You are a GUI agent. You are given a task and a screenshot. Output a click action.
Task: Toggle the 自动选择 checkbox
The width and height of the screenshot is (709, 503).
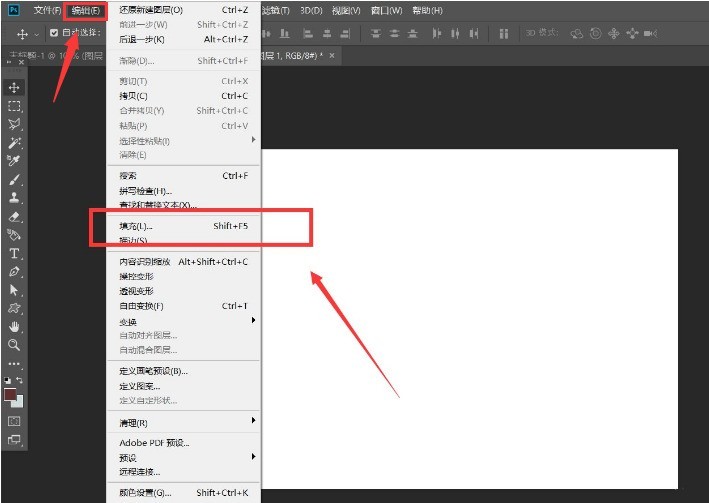54,33
